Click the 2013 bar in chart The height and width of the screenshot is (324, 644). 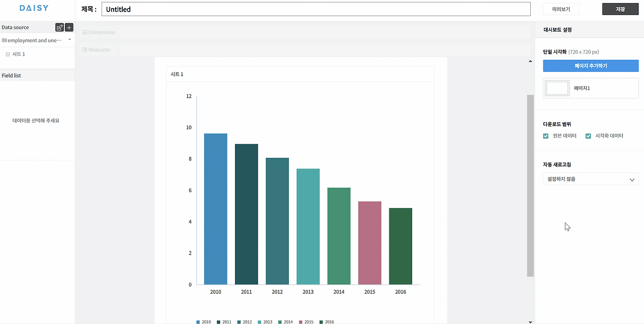point(308,226)
